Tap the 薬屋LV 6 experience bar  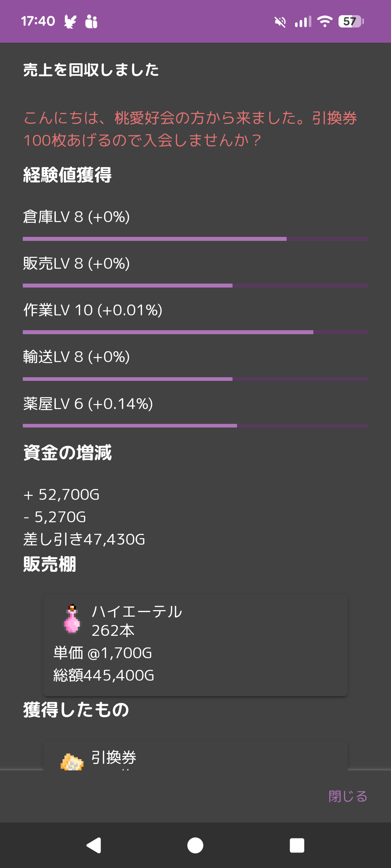pos(195,426)
